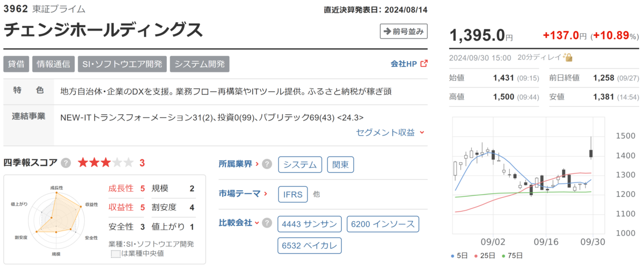Click the システム industry tag
Screen dimensions: 644x265
pyautogui.click(x=301, y=165)
